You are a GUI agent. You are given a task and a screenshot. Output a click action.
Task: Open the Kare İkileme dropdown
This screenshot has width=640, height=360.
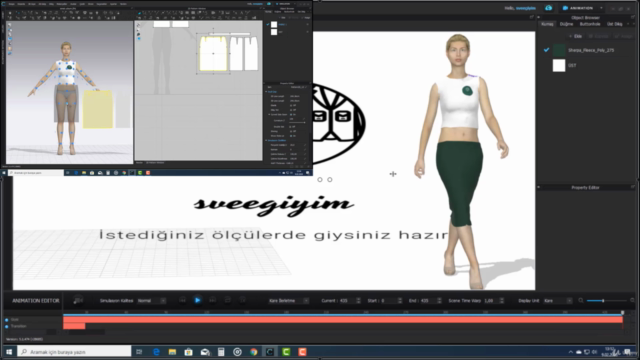pos(288,301)
